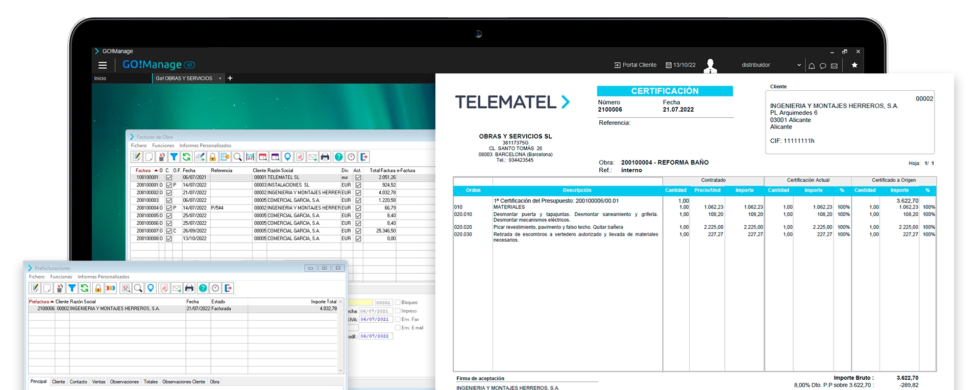Go to the Inicio tab
Viewport: 980px width, 390px height.
tap(100, 79)
